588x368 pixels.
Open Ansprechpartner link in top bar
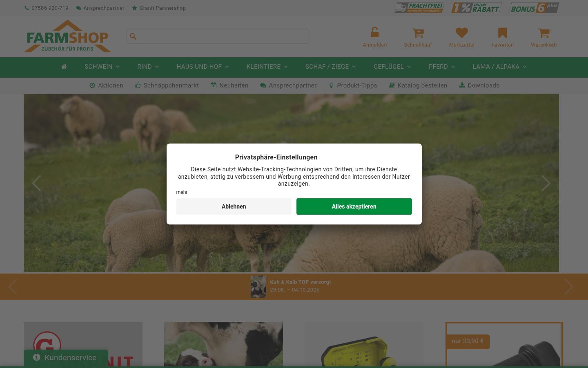tap(100, 8)
